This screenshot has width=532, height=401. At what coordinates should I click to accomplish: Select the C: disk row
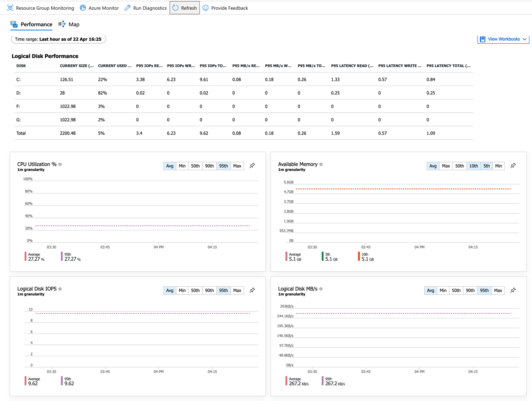[x=244, y=79]
